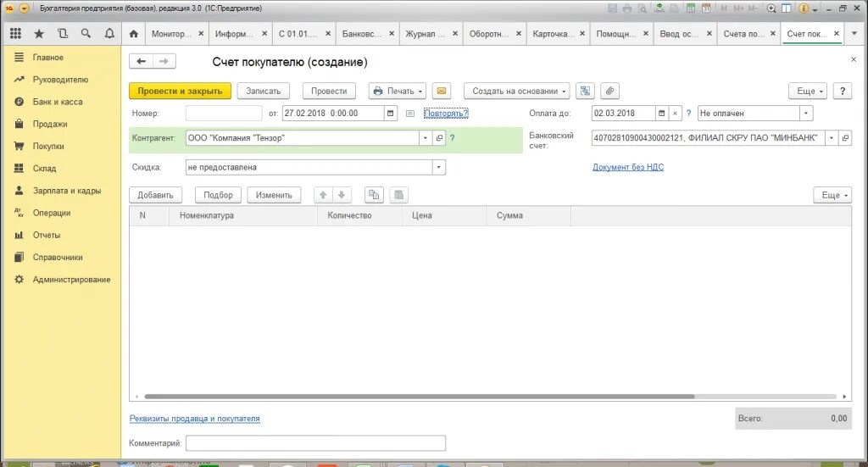Click Добавить row button
The width and height of the screenshot is (868, 467).
(x=156, y=195)
